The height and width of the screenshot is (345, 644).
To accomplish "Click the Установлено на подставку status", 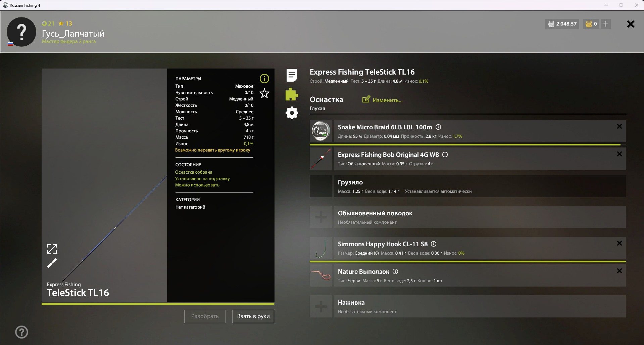I will click(x=202, y=178).
